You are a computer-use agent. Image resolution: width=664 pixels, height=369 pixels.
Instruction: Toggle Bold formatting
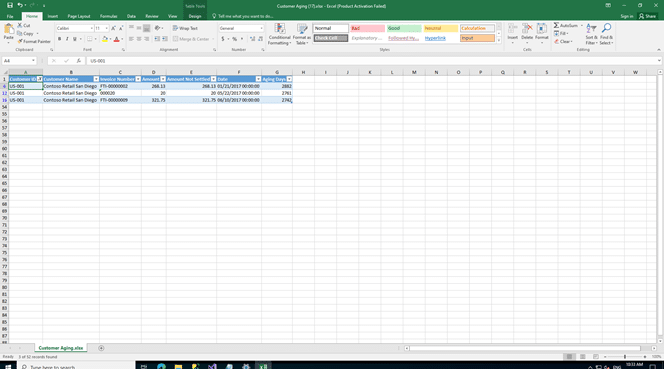coord(59,39)
